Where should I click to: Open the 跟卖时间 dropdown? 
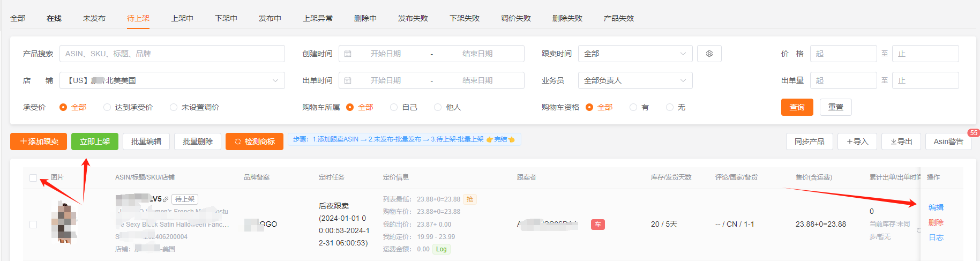click(x=635, y=54)
